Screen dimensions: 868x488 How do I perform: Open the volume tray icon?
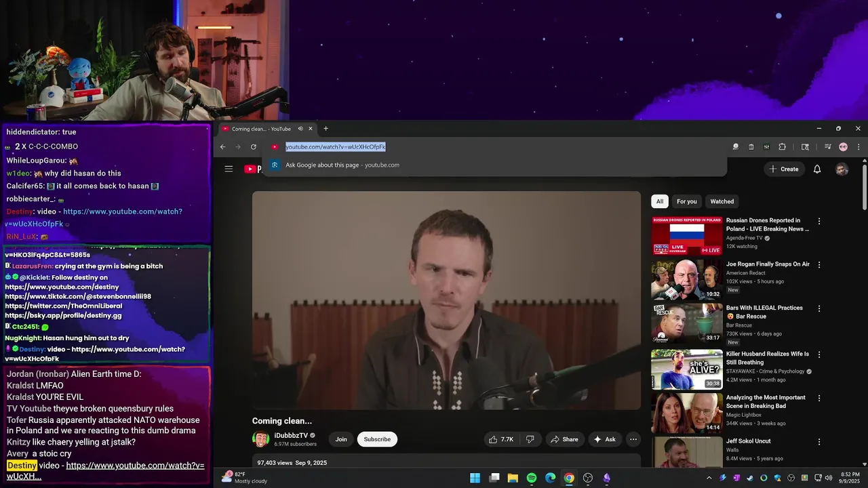click(829, 478)
